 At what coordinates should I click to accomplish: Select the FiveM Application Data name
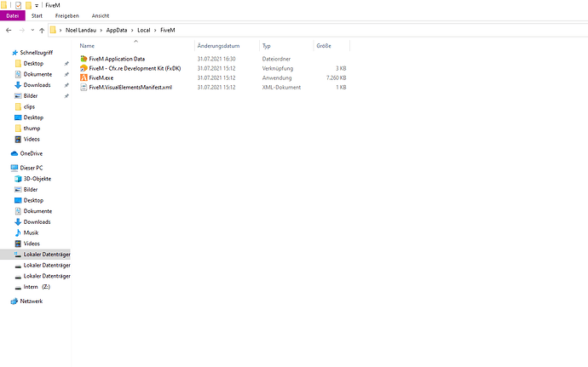[117, 59]
